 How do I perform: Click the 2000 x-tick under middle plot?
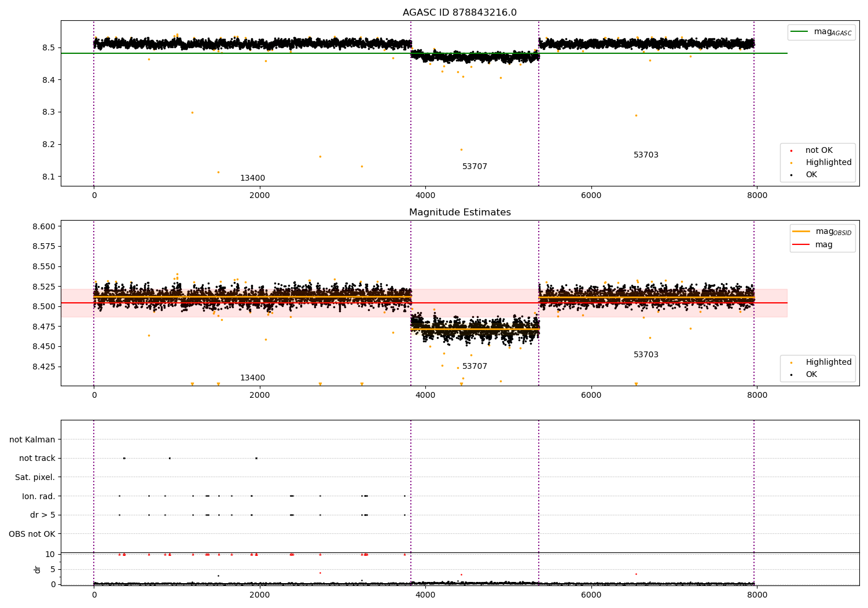[260, 395]
